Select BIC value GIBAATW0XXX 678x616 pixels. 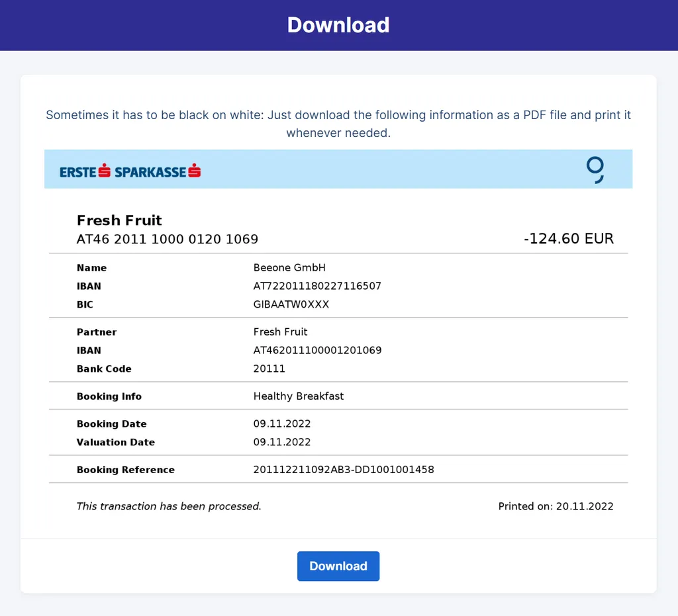pos(291,304)
